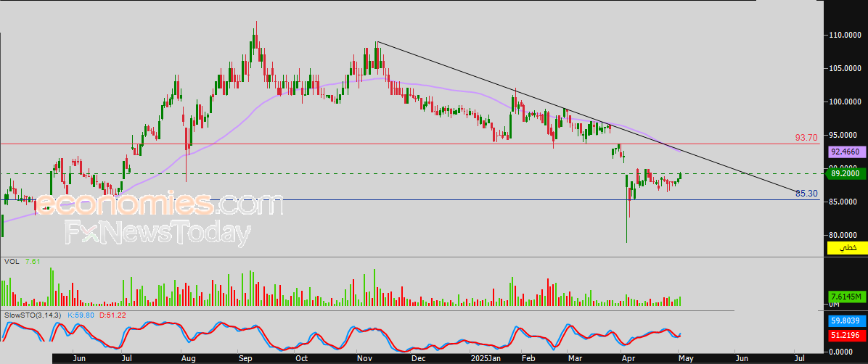Click the Dec label on time axis

click(x=417, y=358)
